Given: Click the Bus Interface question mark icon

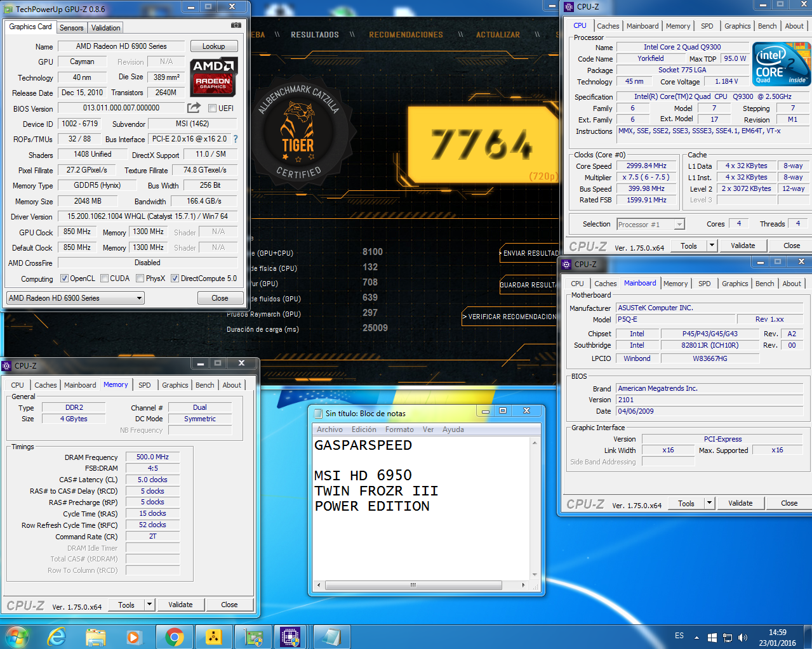Looking at the screenshot, I should click(236, 139).
